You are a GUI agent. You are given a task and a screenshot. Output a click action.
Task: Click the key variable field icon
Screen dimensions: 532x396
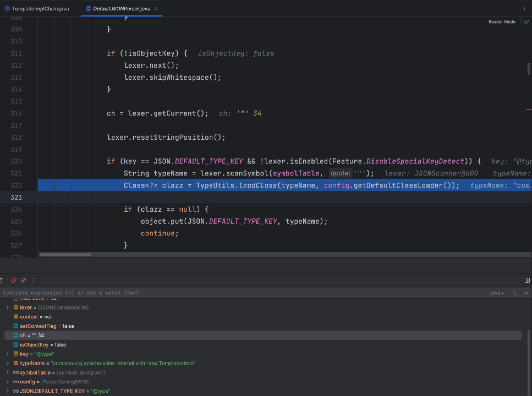pyautogui.click(x=16, y=354)
